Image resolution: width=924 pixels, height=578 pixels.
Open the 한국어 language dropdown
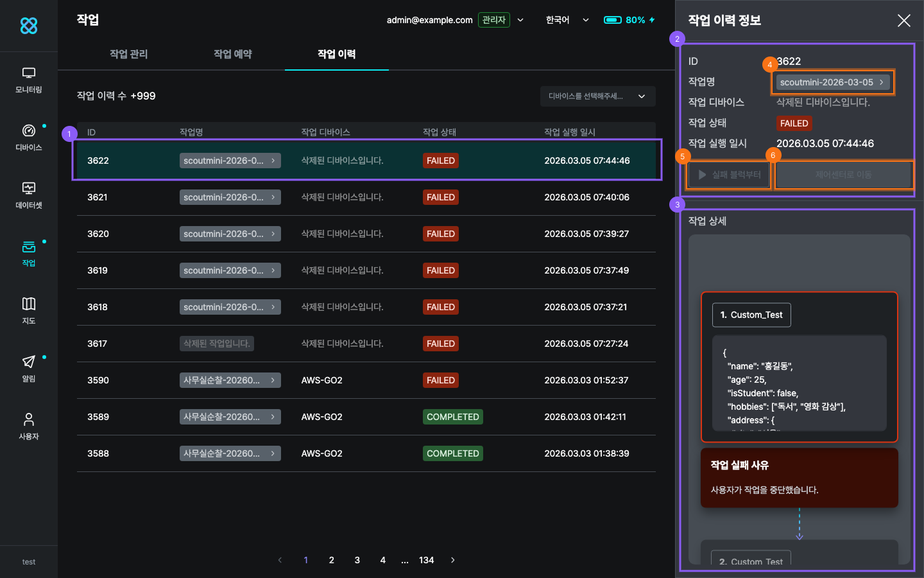pos(567,20)
